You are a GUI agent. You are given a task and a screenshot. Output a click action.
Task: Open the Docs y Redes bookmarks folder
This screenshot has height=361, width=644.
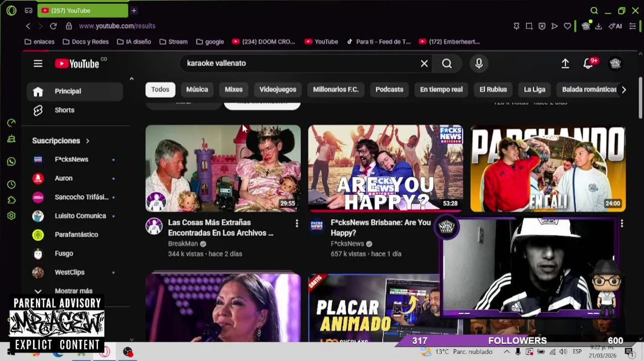[x=86, y=42]
